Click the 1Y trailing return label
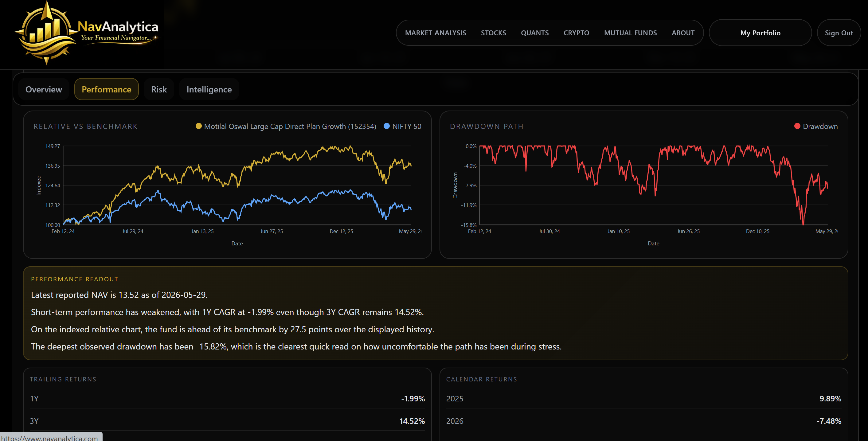Image resolution: width=868 pixels, height=441 pixels. 34,399
